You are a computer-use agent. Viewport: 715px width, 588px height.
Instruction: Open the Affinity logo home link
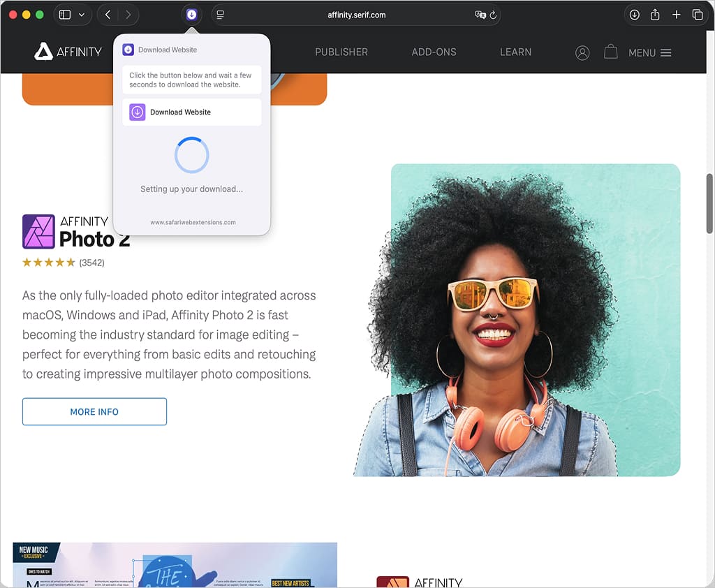tap(68, 52)
